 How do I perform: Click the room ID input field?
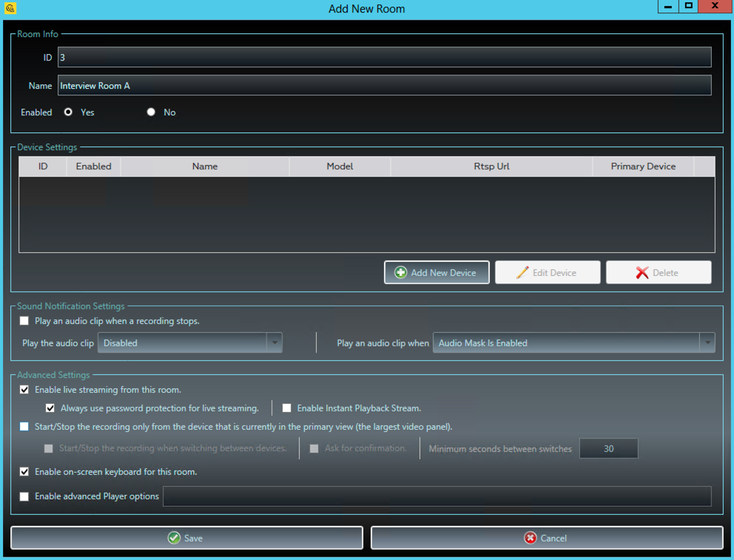click(385, 57)
